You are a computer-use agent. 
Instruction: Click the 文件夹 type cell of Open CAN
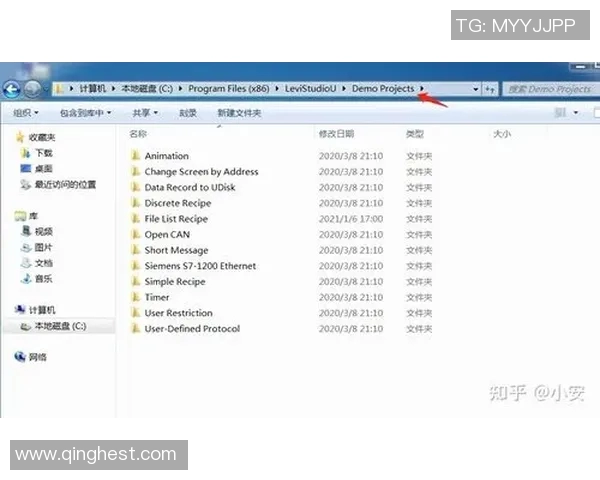419,234
